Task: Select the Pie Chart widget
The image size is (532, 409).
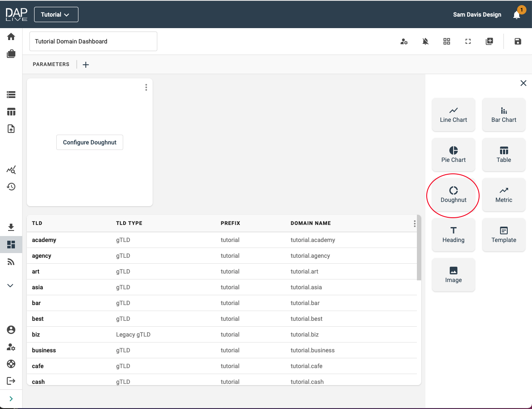Action: click(453, 155)
